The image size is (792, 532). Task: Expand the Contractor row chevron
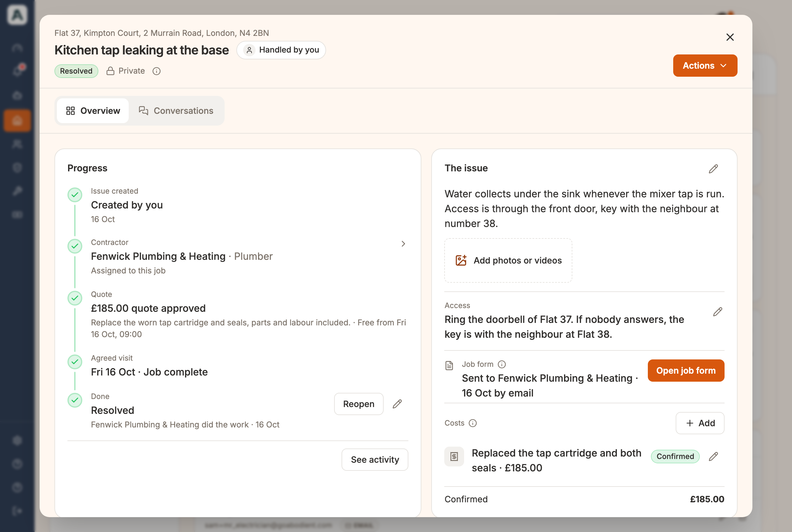tap(403, 244)
